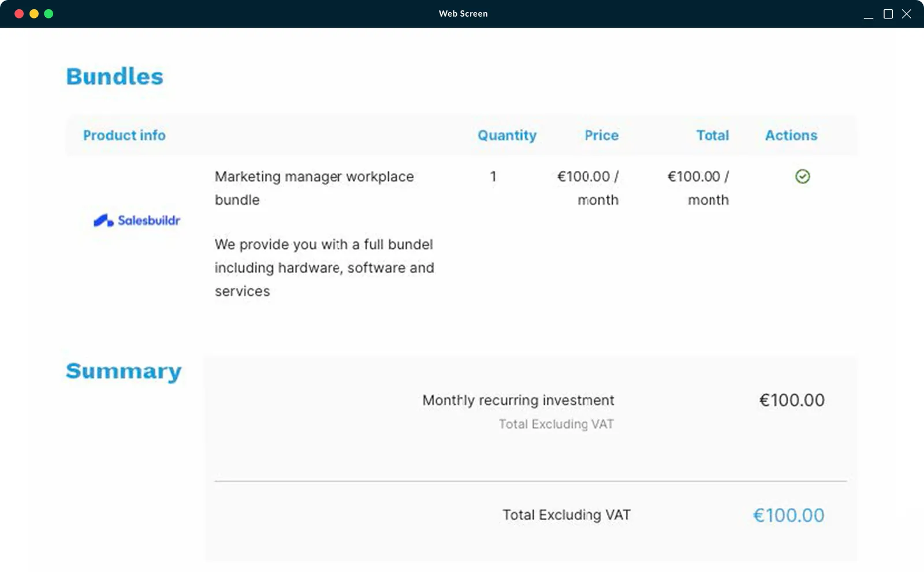The width and height of the screenshot is (924, 572).
Task: Click the quantity value 1
Action: (x=493, y=177)
